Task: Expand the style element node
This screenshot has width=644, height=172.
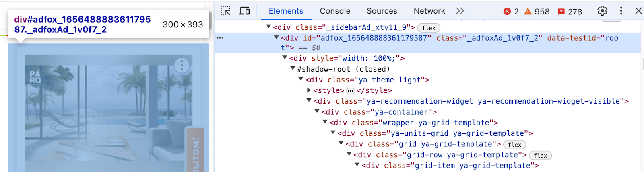Action: click(x=309, y=90)
